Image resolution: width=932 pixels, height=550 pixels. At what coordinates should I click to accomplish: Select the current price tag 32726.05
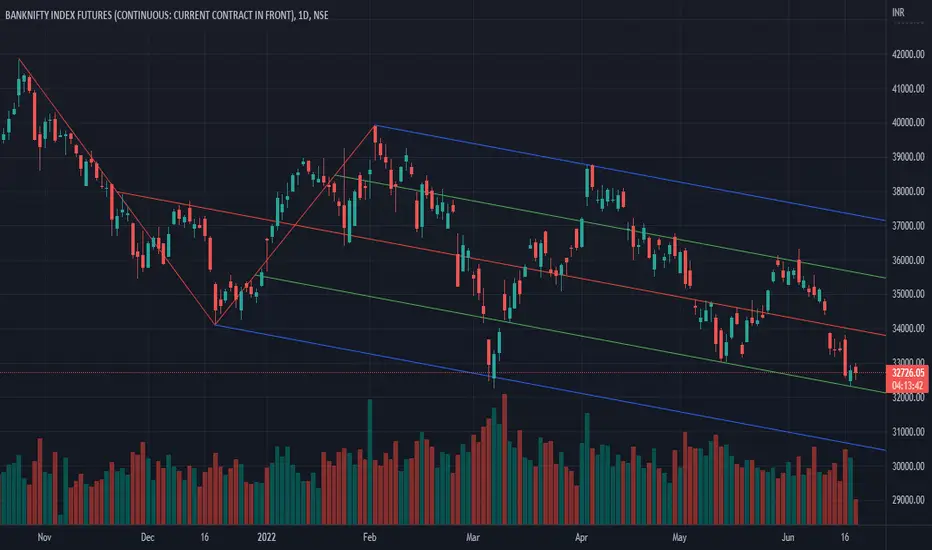click(x=908, y=373)
